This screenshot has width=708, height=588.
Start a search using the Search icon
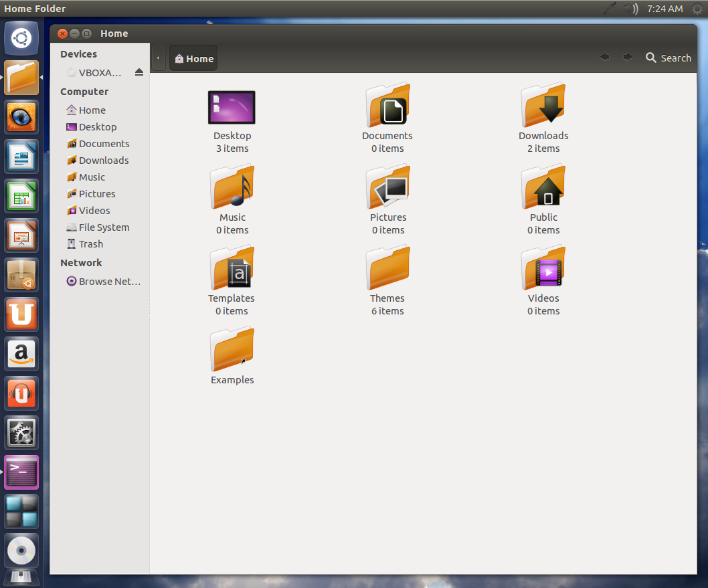tap(650, 58)
